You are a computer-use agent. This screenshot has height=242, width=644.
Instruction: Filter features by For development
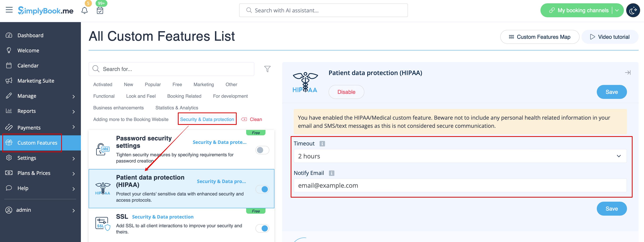[x=230, y=96]
